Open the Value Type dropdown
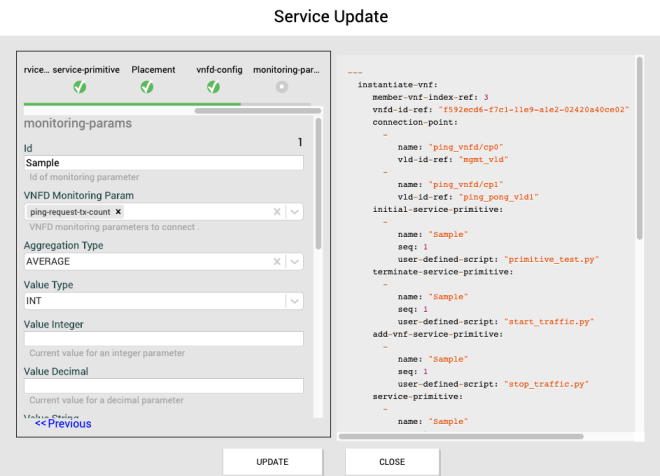The width and height of the screenshot is (660, 476). tap(294, 301)
